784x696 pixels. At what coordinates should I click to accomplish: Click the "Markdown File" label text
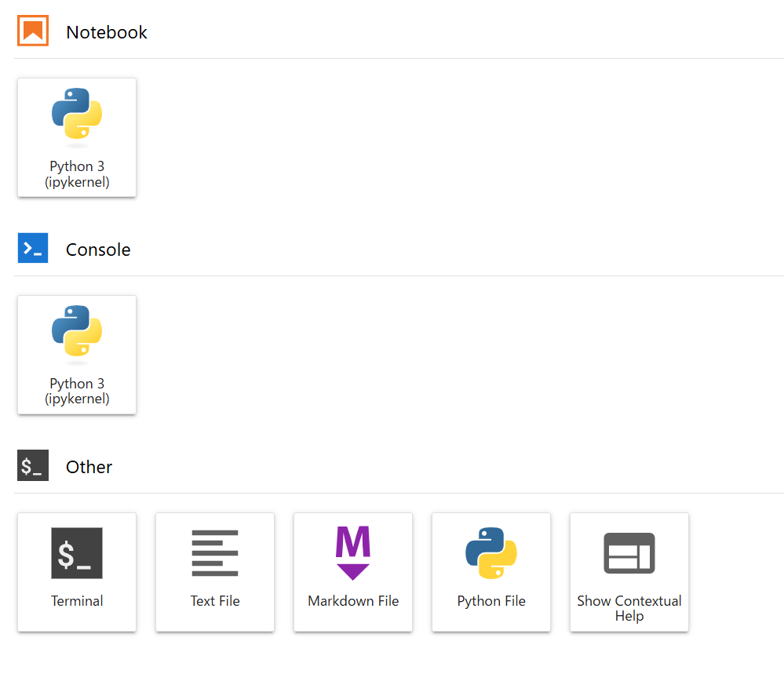click(353, 601)
